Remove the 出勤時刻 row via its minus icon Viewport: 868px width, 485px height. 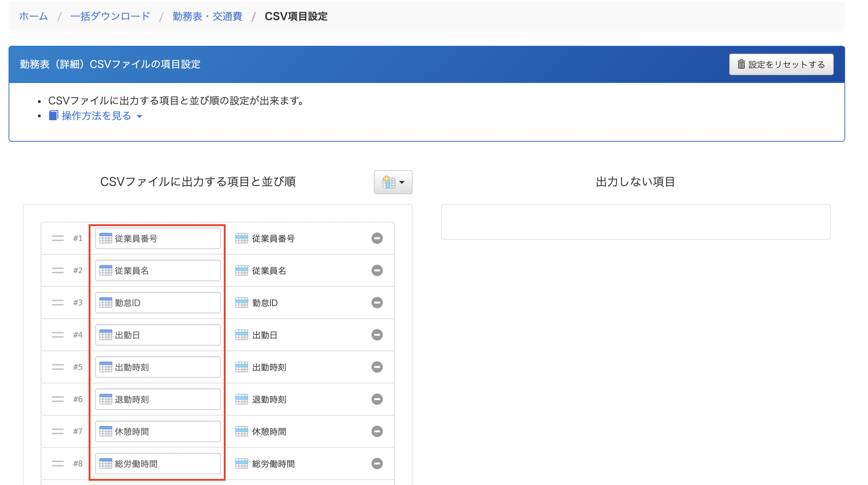[x=377, y=367]
